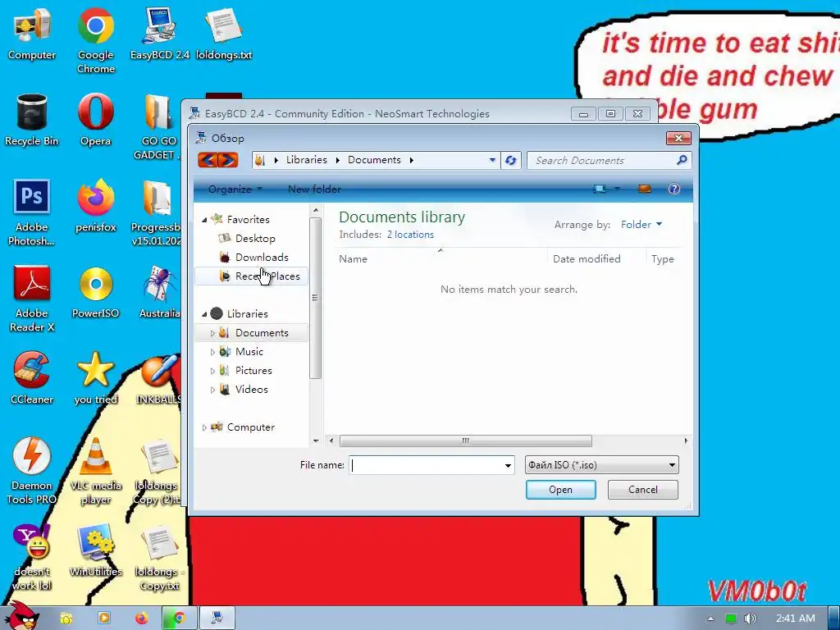Click New folder in the toolbar
840x630 pixels.
[x=314, y=189]
